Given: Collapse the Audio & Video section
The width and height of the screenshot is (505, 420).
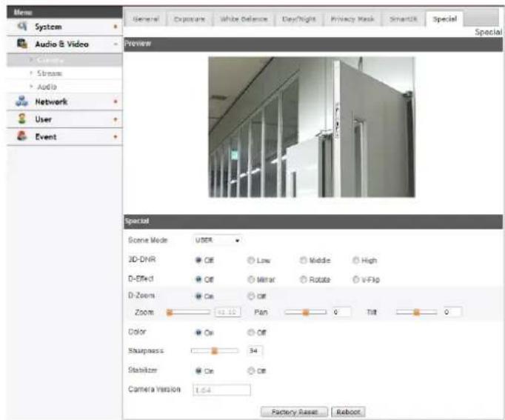Looking at the screenshot, I should click(116, 44).
